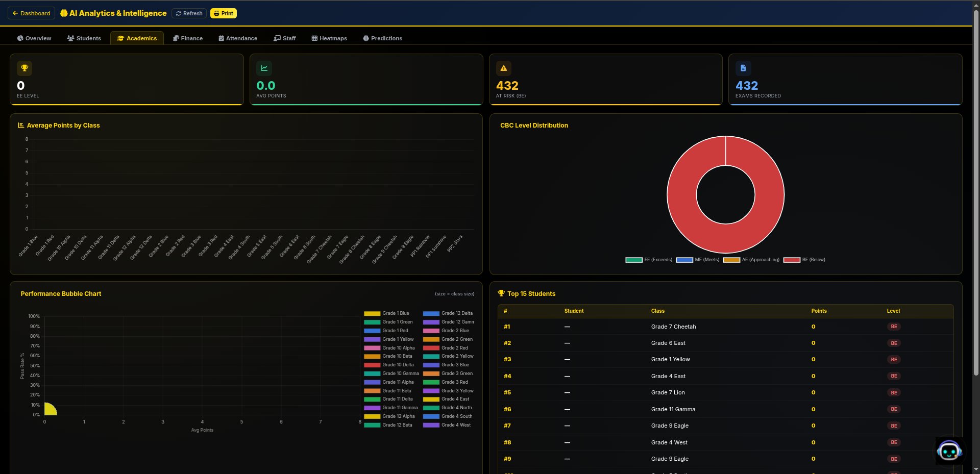Click the document icon on Exams Recorded card
The width and height of the screenshot is (980, 474).
click(743, 68)
